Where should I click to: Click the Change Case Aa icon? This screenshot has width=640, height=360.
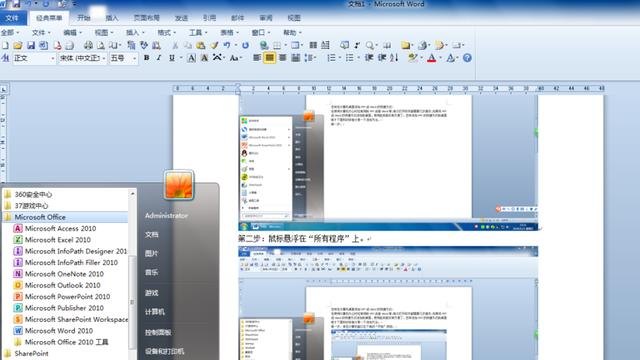[x=234, y=58]
